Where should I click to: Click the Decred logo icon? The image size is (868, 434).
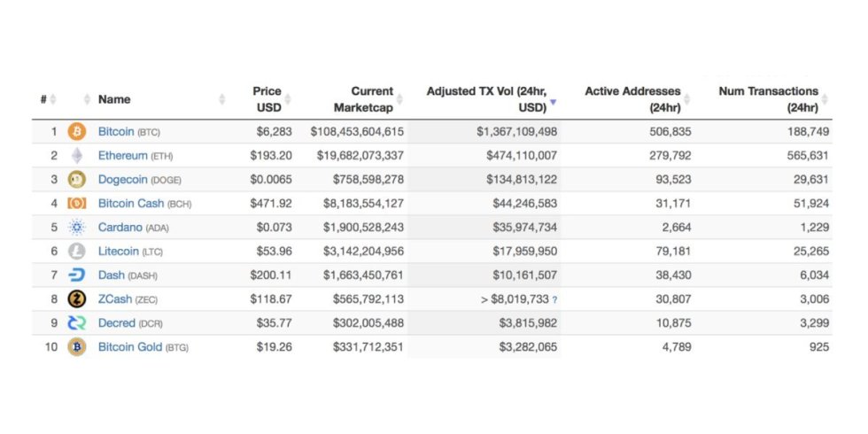[77, 323]
